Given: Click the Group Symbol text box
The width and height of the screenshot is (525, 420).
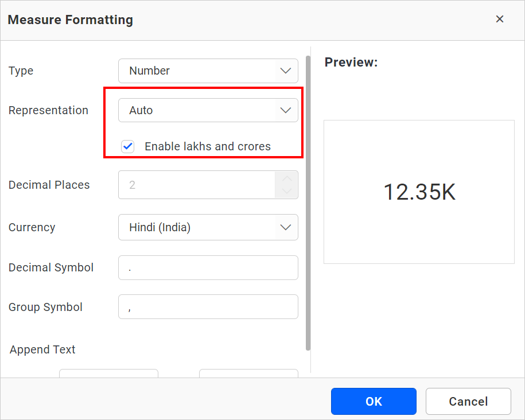Looking at the screenshot, I should coord(208,306).
